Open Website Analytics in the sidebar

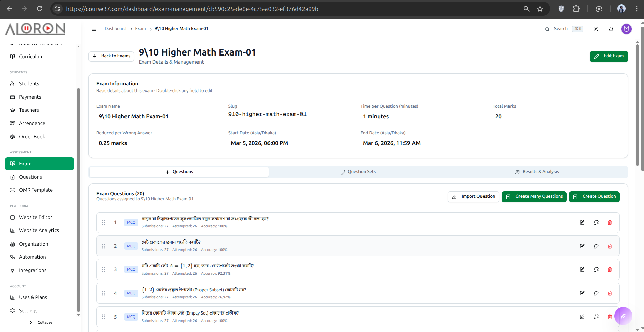click(40, 230)
